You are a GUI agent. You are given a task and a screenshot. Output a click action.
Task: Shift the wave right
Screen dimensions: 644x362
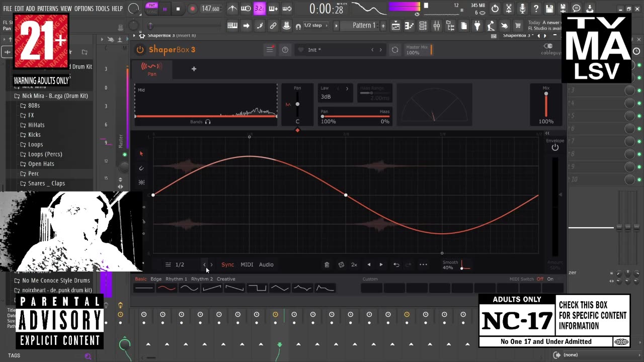(x=381, y=264)
